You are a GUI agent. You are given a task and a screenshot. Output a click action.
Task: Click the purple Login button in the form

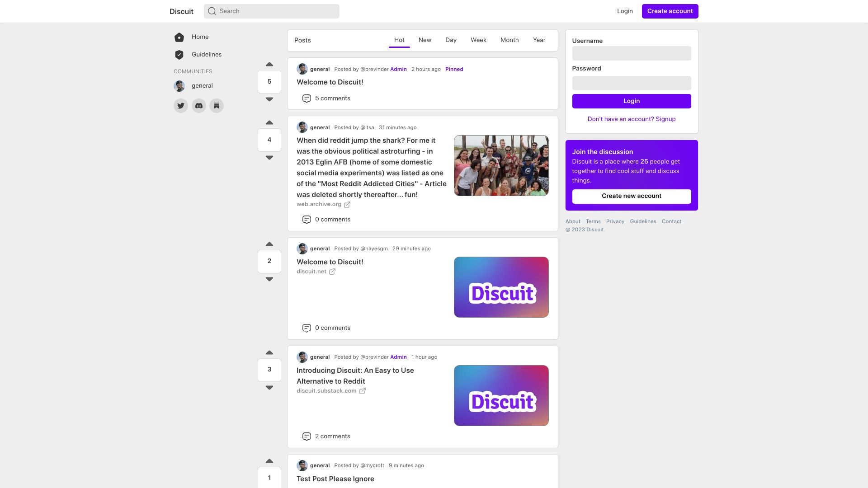(x=632, y=101)
